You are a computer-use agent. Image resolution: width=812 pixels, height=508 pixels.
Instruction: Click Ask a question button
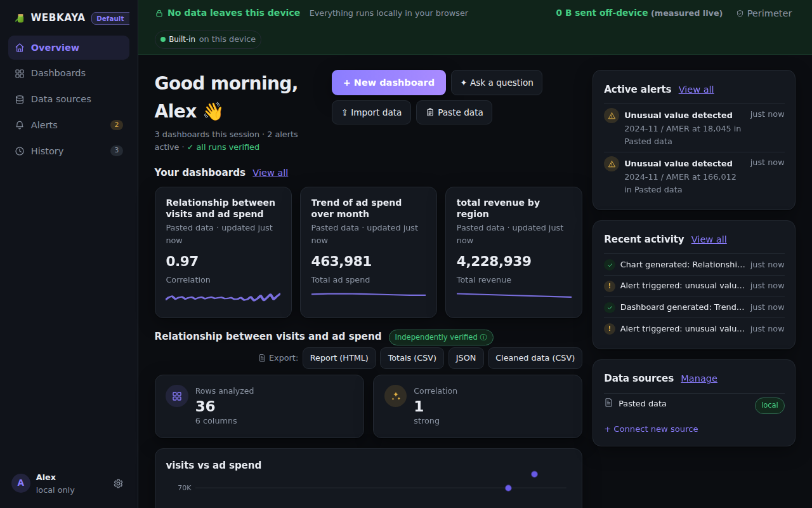(497, 83)
